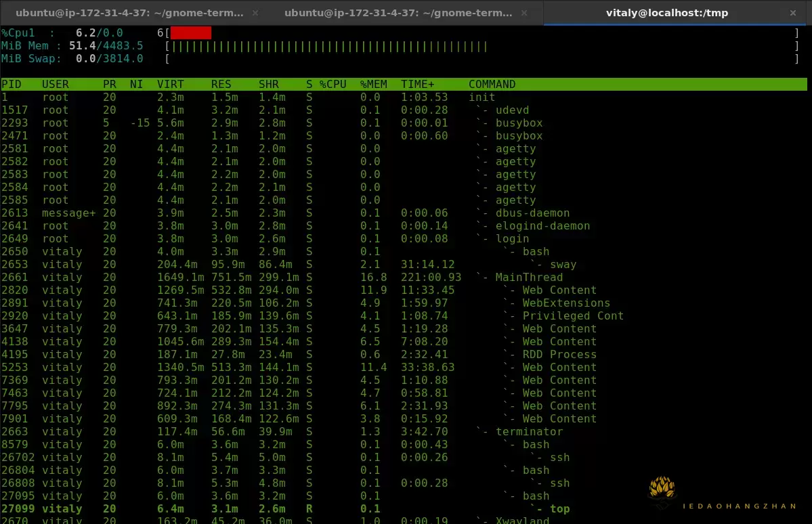
Task: Select the terminator process row
Action: pyautogui.click(x=404, y=432)
